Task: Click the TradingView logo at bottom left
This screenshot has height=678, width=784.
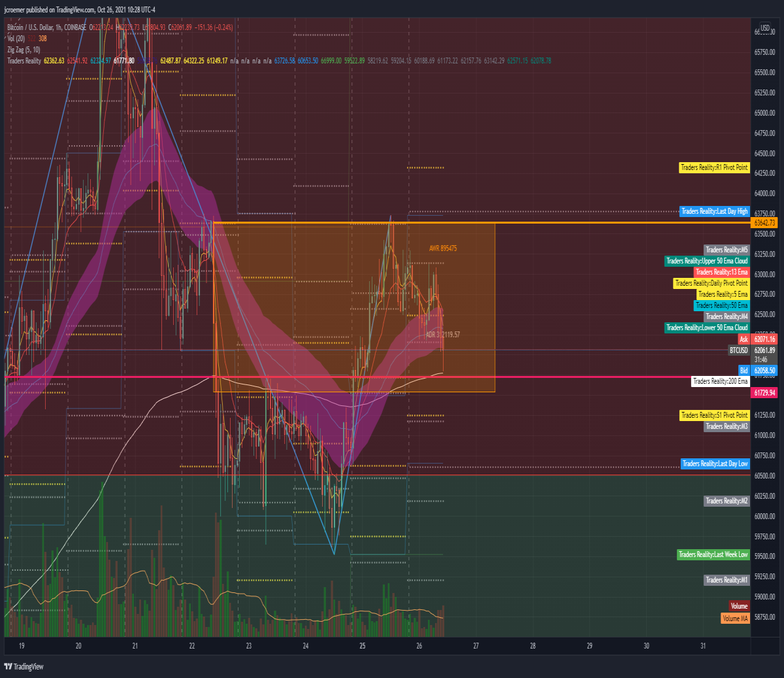Action: click(24, 666)
